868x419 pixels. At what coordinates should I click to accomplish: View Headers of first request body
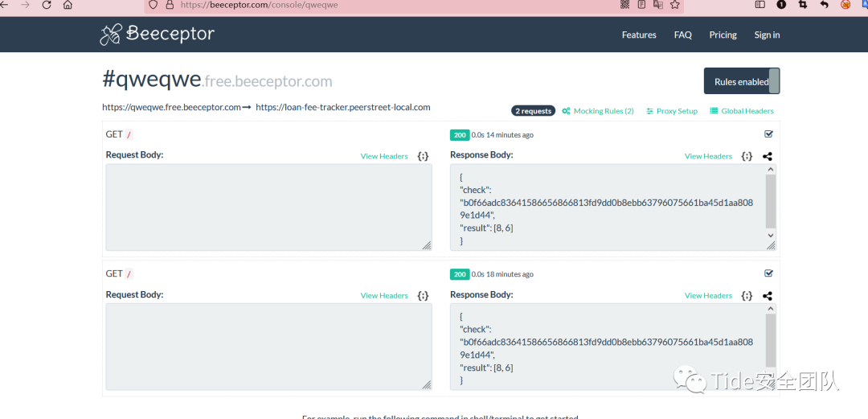pyautogui.click(x=384, y=156)
